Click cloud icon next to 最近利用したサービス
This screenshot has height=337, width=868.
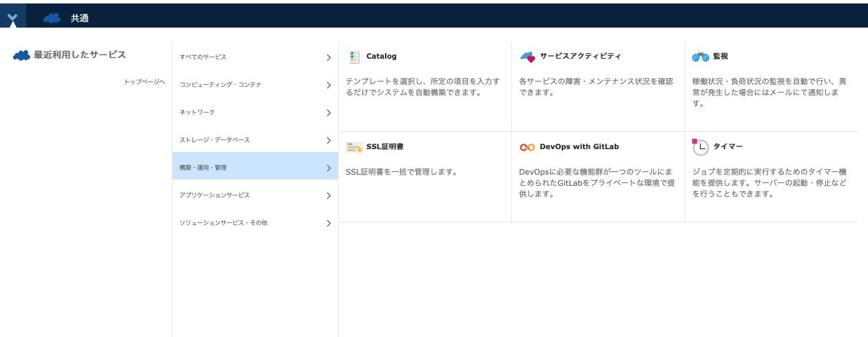[x=21, y=55]
